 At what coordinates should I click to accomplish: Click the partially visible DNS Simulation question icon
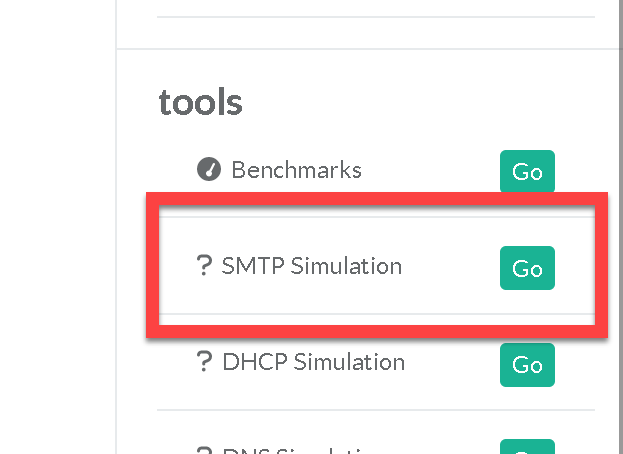click(204, 449)
